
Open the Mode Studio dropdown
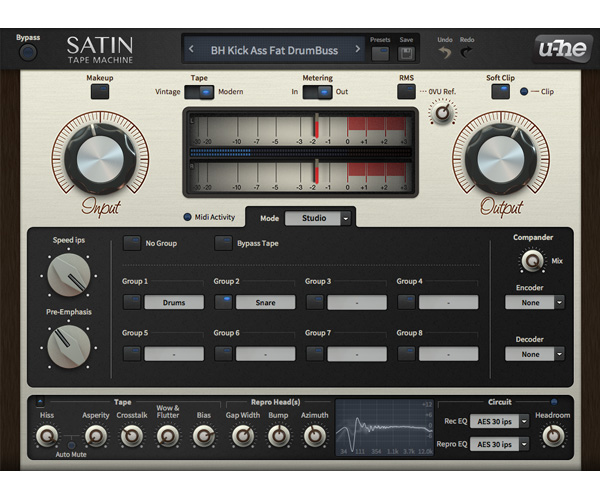coord(318,218)
